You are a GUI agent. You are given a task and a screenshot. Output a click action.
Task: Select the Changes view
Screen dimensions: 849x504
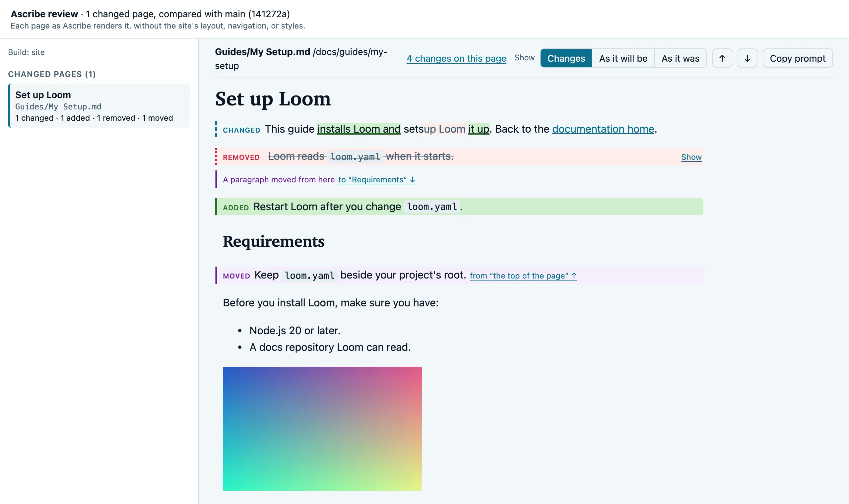pyautogui.click(x=566, y=58)
